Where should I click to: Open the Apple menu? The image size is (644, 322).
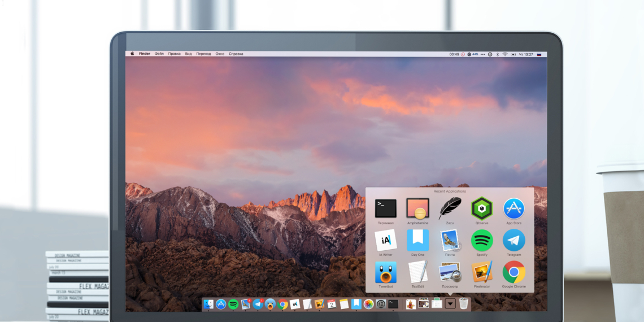coord(133,54)
